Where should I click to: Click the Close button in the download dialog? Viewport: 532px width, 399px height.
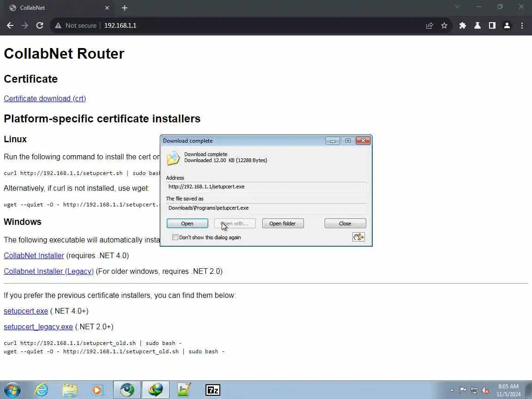point(345,223)
